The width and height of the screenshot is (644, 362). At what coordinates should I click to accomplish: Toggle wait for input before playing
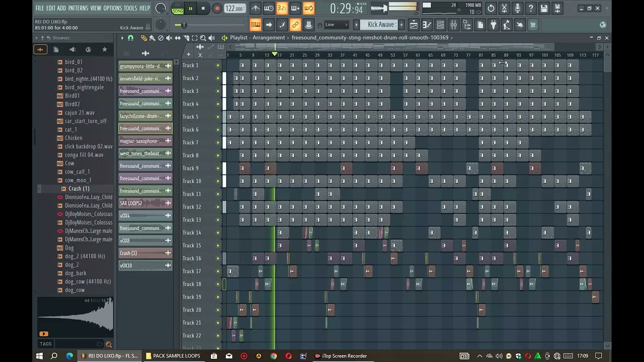pyautogui.click(x=269, y=8)
